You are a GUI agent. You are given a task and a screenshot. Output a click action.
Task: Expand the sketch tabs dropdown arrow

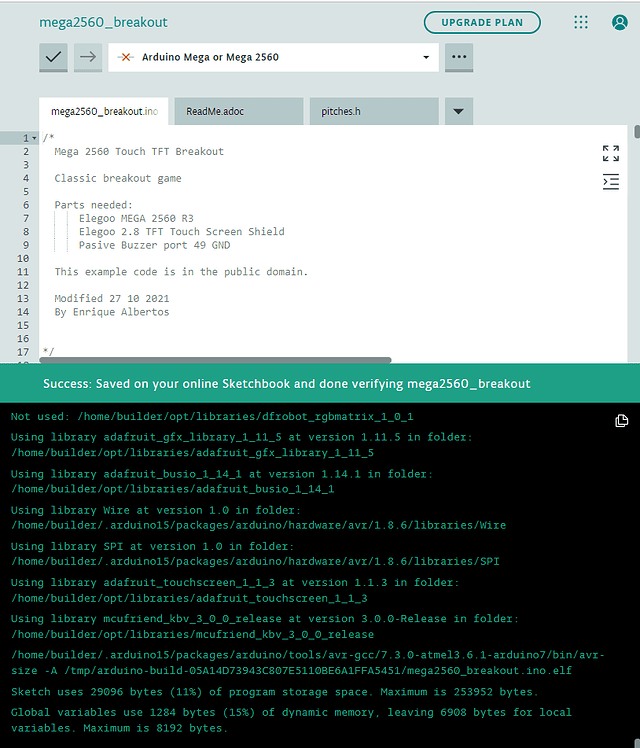click(x=459, y=111)
